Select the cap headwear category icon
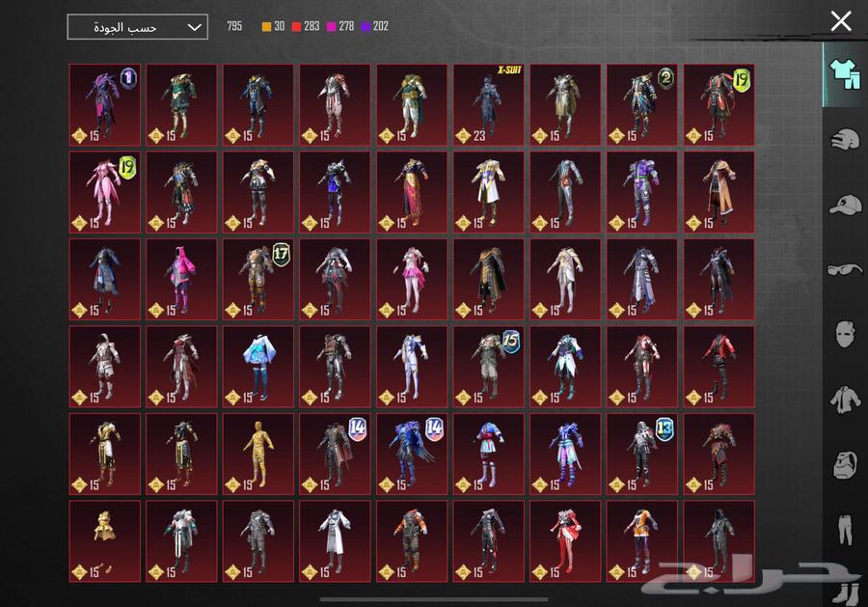This screenshot has width=868, height=607. [845, 205]
